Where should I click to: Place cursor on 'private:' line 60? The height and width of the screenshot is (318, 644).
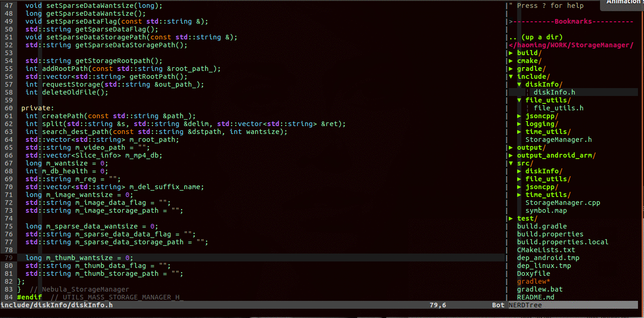(38, 108)
